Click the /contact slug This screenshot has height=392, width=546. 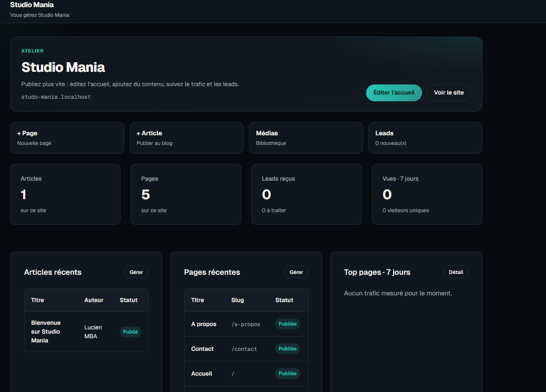point(244,349)
